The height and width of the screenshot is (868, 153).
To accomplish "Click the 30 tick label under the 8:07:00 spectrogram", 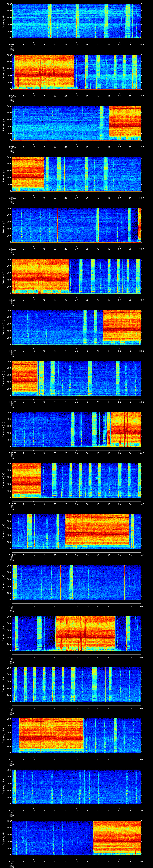I will pos(77,351).
